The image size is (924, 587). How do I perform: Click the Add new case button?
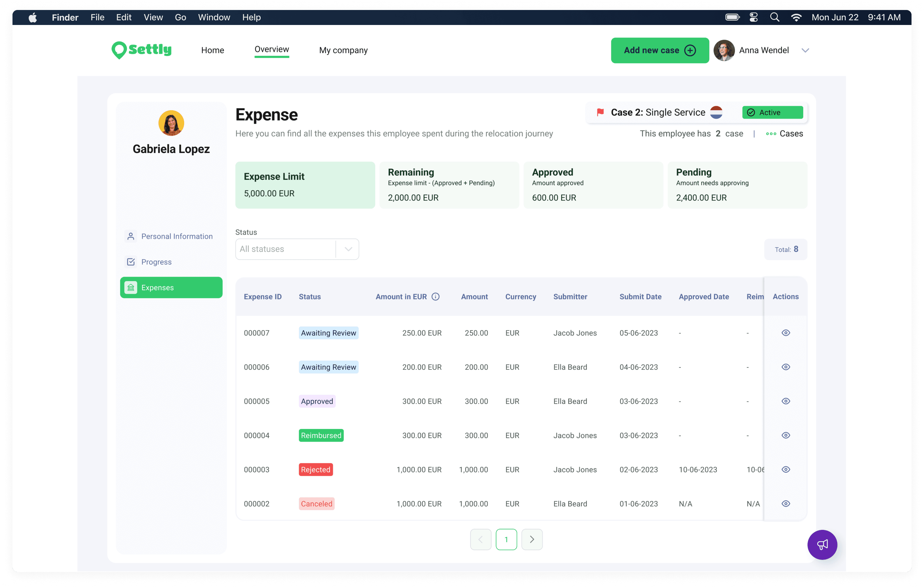(659, 50)
